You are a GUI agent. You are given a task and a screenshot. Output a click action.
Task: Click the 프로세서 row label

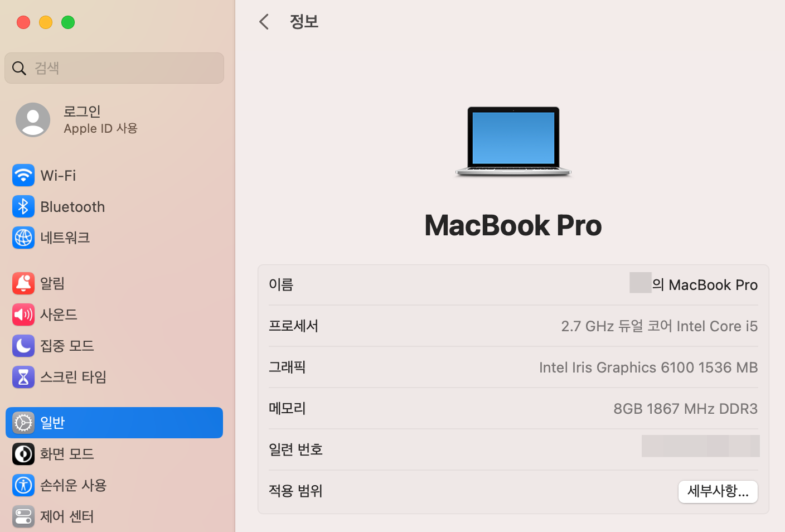click(x=293, y=326)
